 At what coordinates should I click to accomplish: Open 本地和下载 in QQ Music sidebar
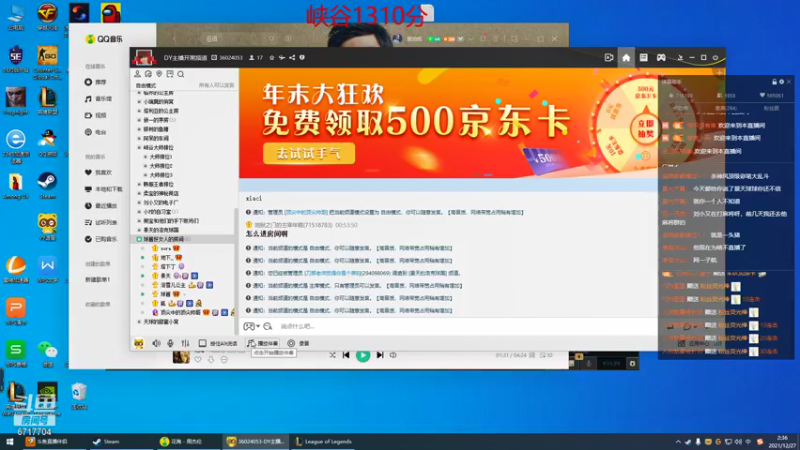point(104,189)
